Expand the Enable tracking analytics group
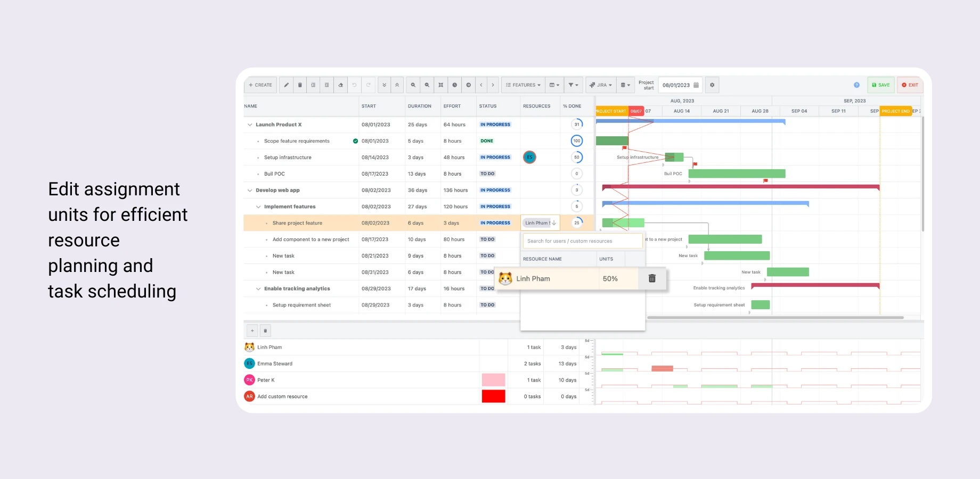 coord(258,288)
